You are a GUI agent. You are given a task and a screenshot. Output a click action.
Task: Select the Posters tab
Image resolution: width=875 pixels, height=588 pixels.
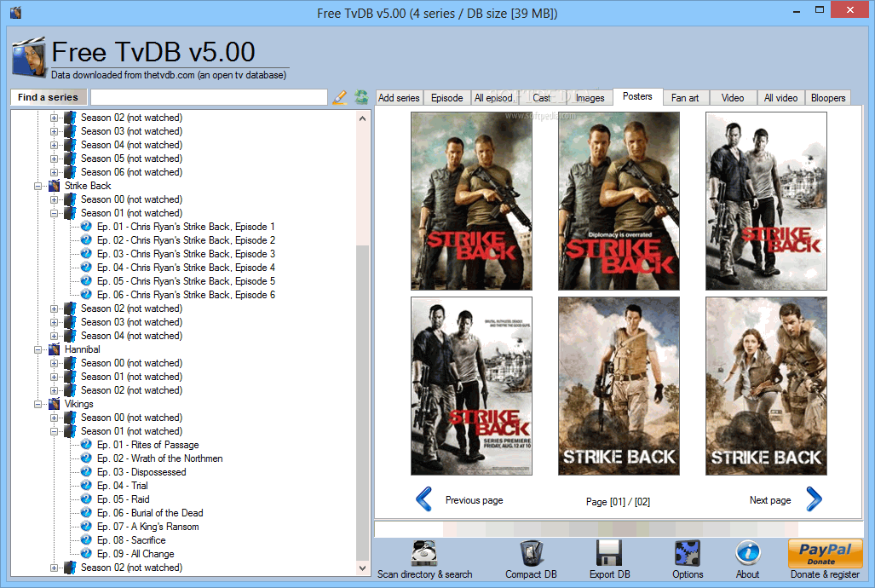[x=637, y=96]
